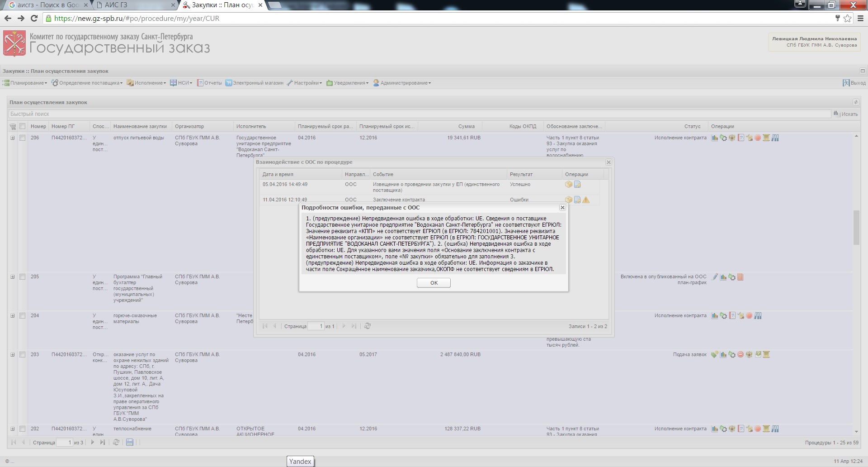This screenshot has height=467, width=868.
Task: Open the Исполнение dropdown menu
Action: [x=146, y=83]
